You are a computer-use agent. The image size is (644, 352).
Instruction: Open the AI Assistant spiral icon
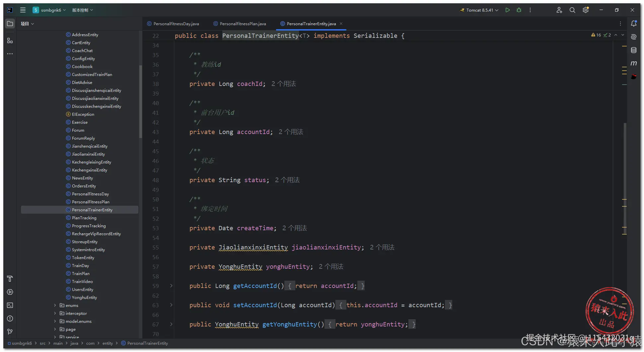[x=634, y=37]
